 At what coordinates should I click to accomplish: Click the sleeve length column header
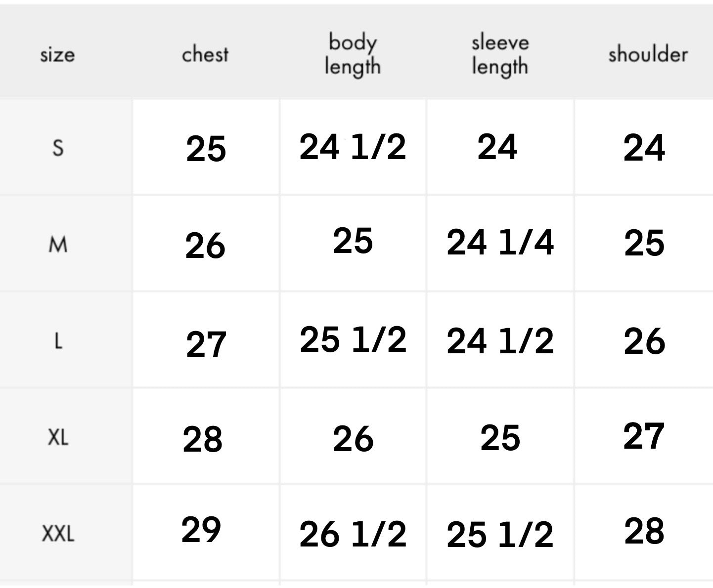(x=500, y=54)
